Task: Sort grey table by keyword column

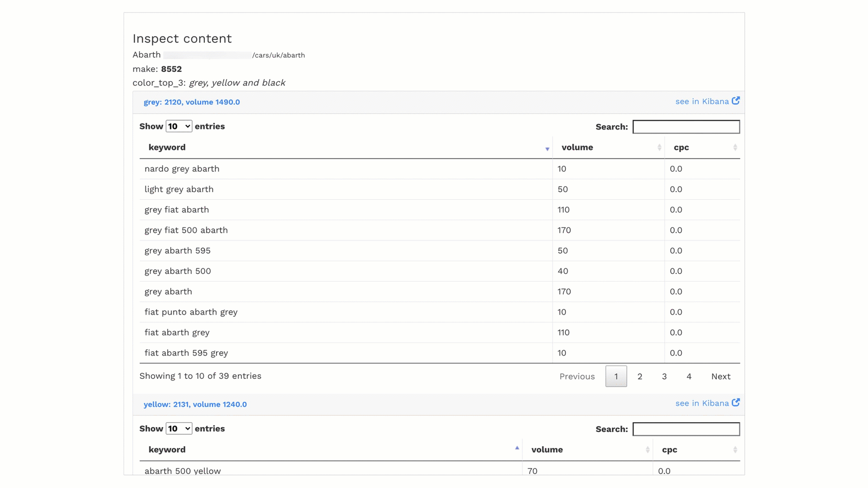Action: pyautogui.click(x=346, y=148)
